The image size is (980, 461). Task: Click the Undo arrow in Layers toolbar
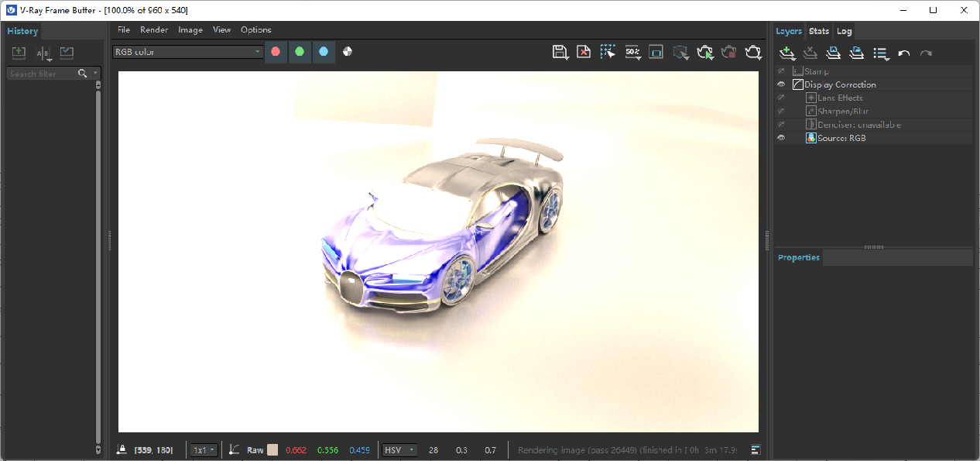pos(903,53)
